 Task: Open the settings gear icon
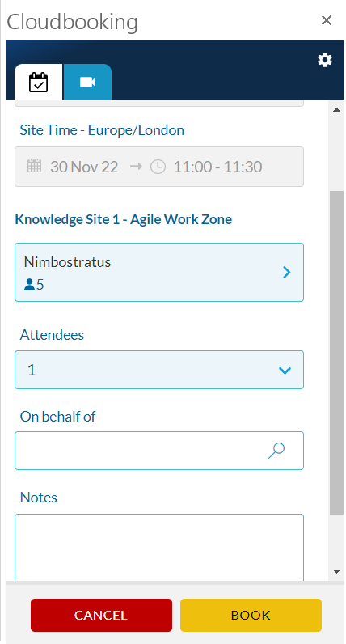click(x=325, y=60)
